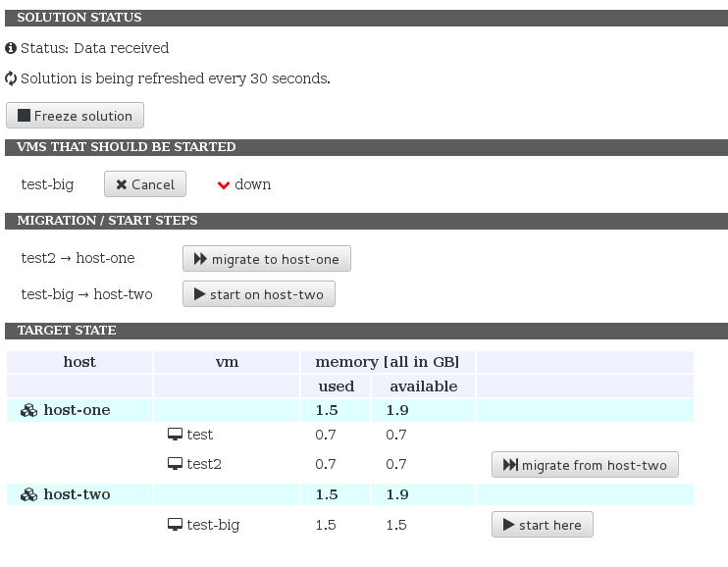Click the info icon beside Status

[x=11, y=48]
